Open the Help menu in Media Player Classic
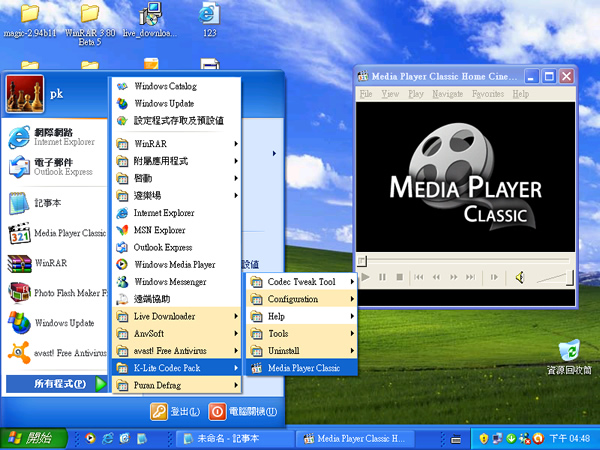The height and width of the screenshot is (450, 600). pos(521,94)
